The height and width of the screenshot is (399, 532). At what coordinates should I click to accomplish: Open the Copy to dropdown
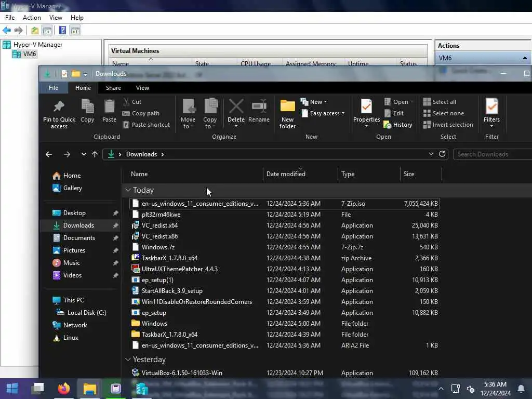coord(210,114)
